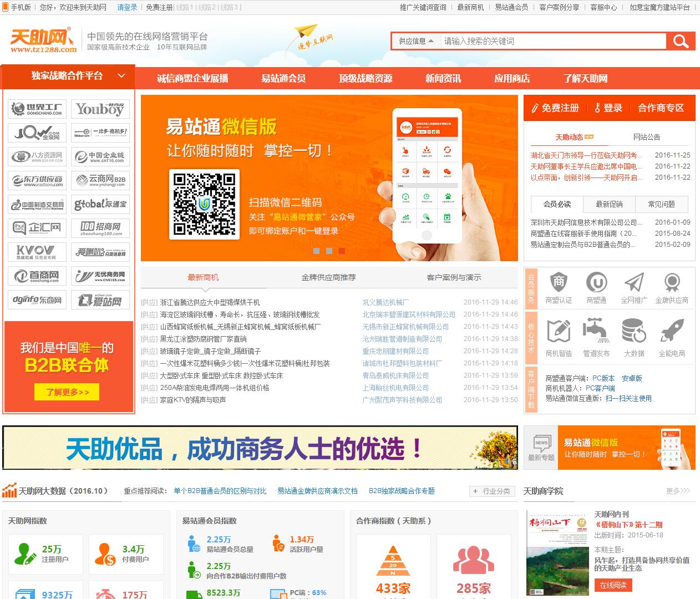Switch to the 客户案例与演示 tab

(454, 277)
